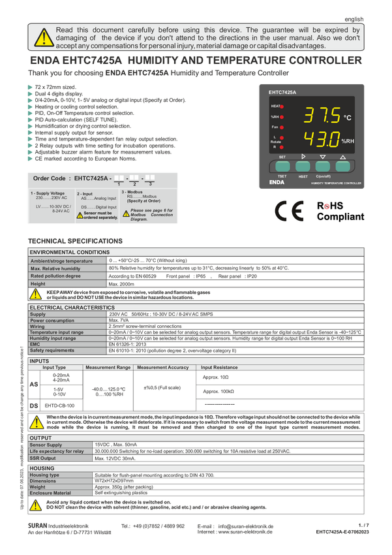The width and height of the screenshot is (392, 555).
Task: Click the bullet arrow before 'PID Auto-calculation (SELF TUNE)'
Action: click(x=30, y=119)
